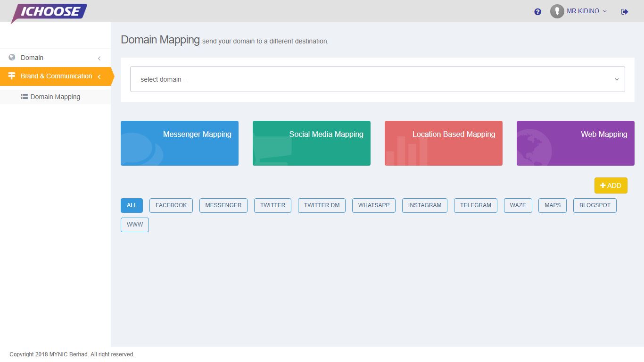
Task: Open Domain Mapping in the sidebar
Action: coord(55,97)
